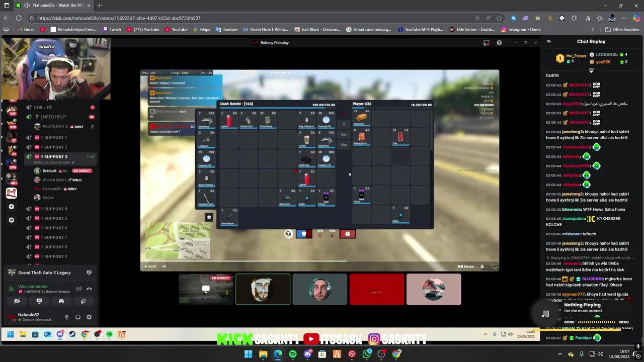Open Discord's discover servers compass icon
Screen dimensions: 644x362
12,220
